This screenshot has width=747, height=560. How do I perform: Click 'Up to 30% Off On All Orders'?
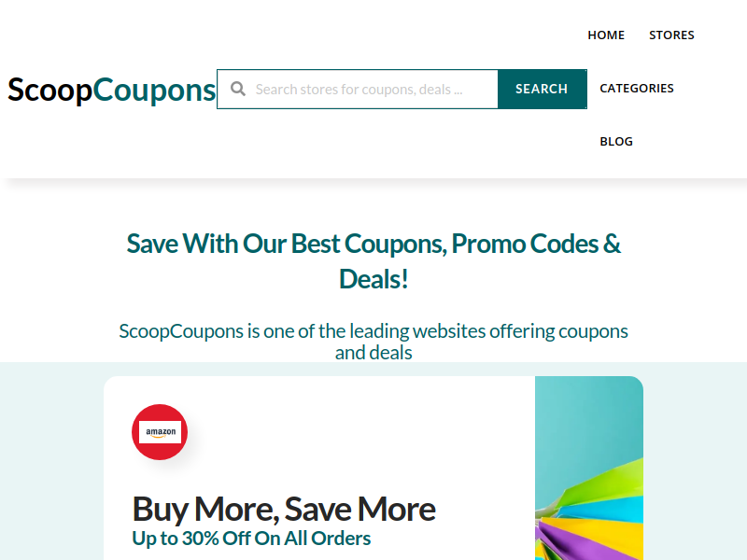point(251,539)
